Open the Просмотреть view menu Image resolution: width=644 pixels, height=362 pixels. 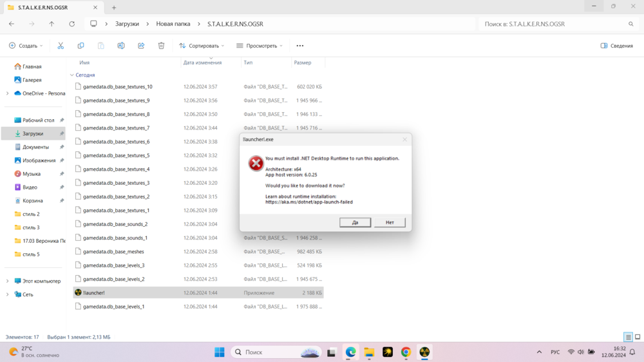click(x=260, y=46)
